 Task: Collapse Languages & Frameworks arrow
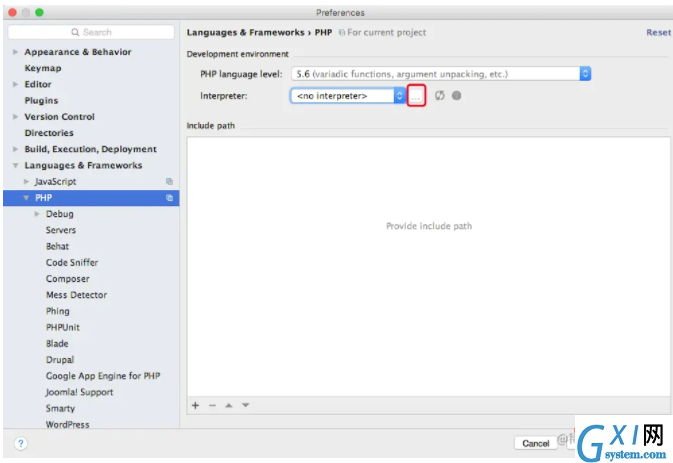[x=15, y=165]
